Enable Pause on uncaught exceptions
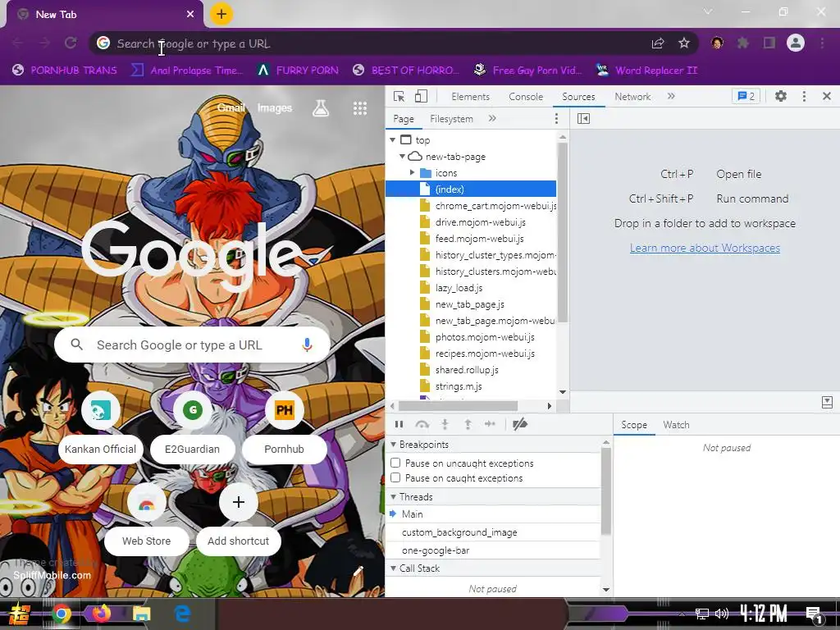The image size is (840, 630). tap(395, 463)
